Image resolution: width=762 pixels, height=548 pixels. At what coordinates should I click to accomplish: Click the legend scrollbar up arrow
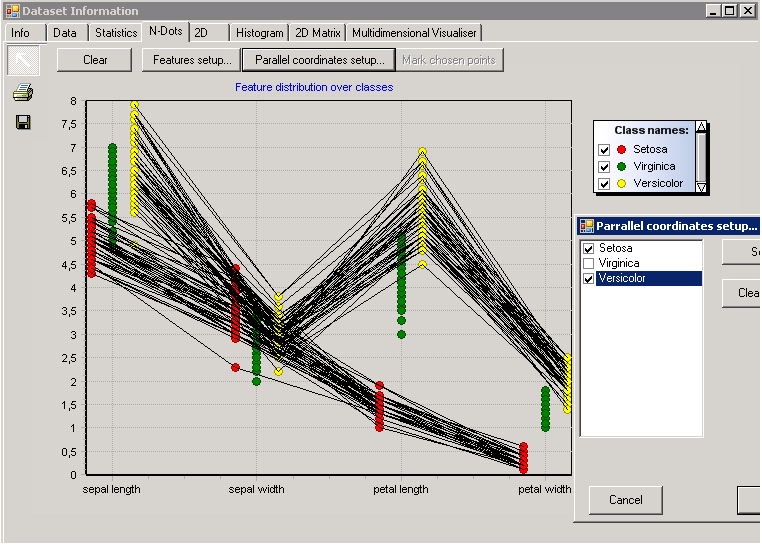pyautogui.click(x=701, y=127)
